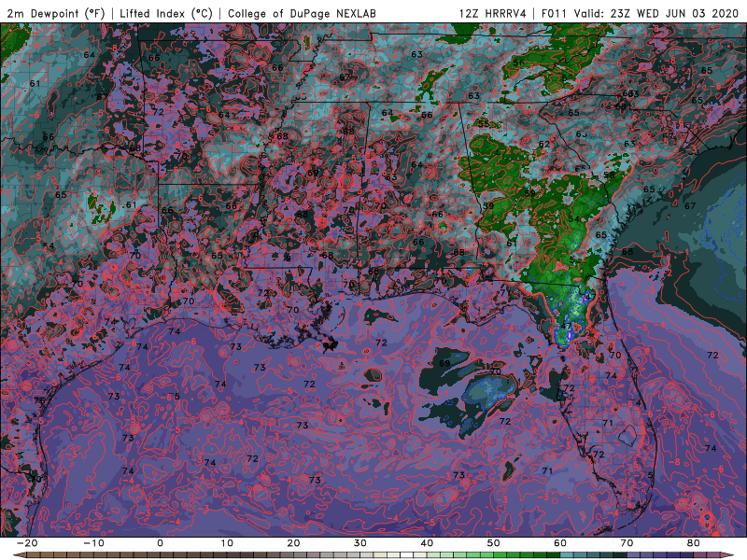Click the 70 tick label on the color scale
The height and width of the screenshot is (560, 747).
(627, 543)
